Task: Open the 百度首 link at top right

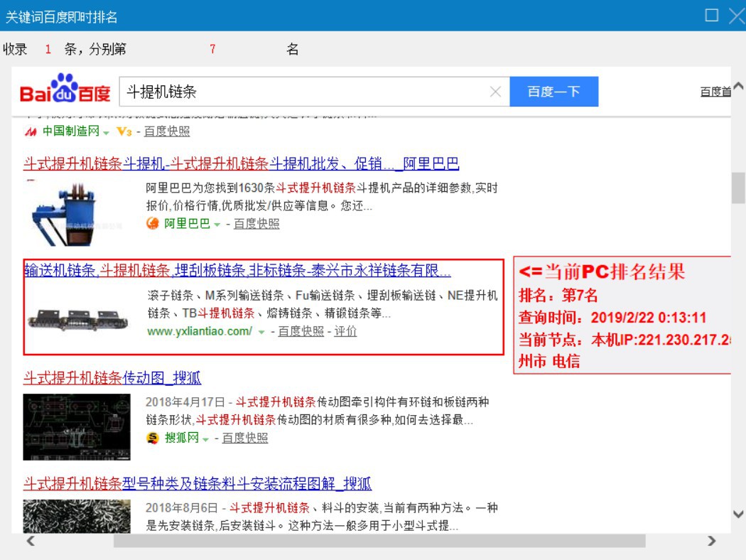Action: pos(715,92)
